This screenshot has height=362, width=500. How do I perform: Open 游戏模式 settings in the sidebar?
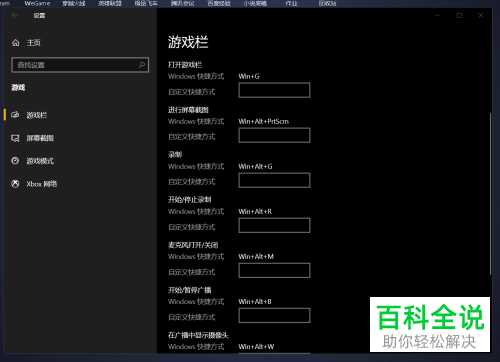point(40,161)
